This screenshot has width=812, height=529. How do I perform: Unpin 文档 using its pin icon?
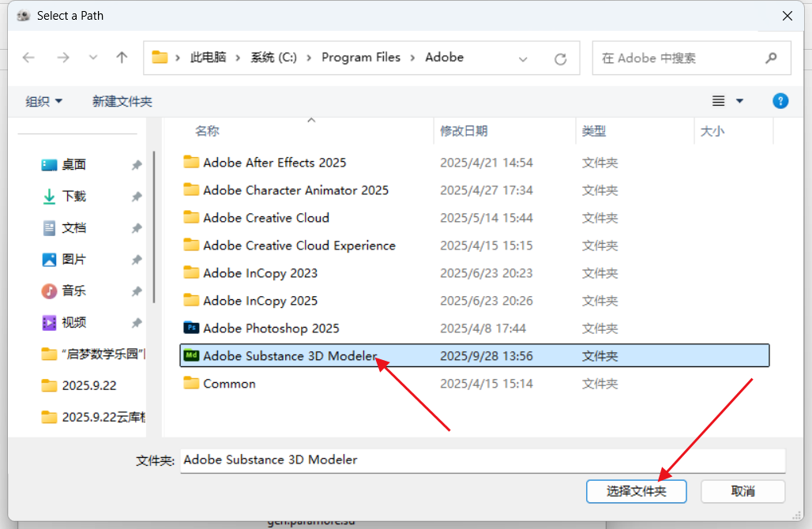click(x=136, y=228)
